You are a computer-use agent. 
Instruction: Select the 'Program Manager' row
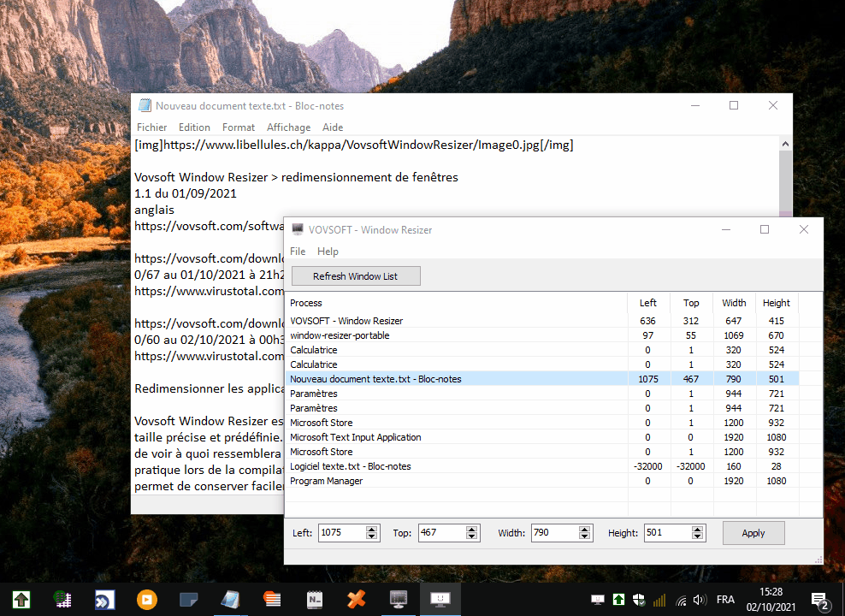(x=541, y=481)
